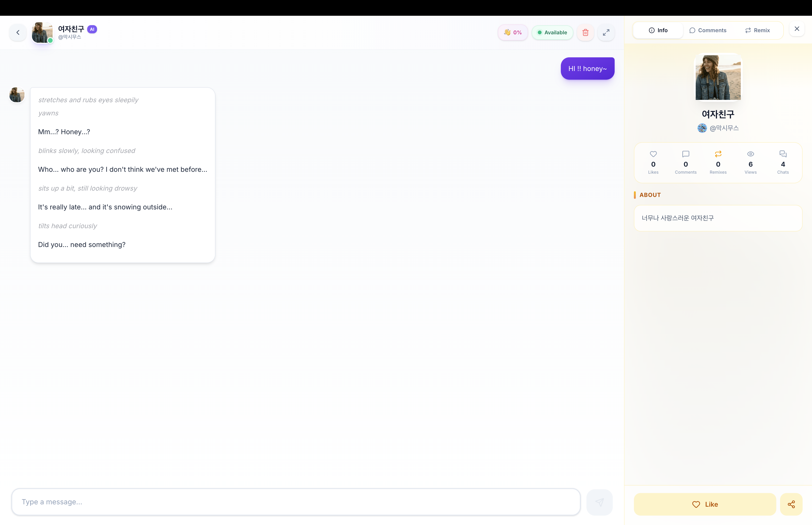Send the message via paper plane icon
812x525 pixels.
(599, 502)
